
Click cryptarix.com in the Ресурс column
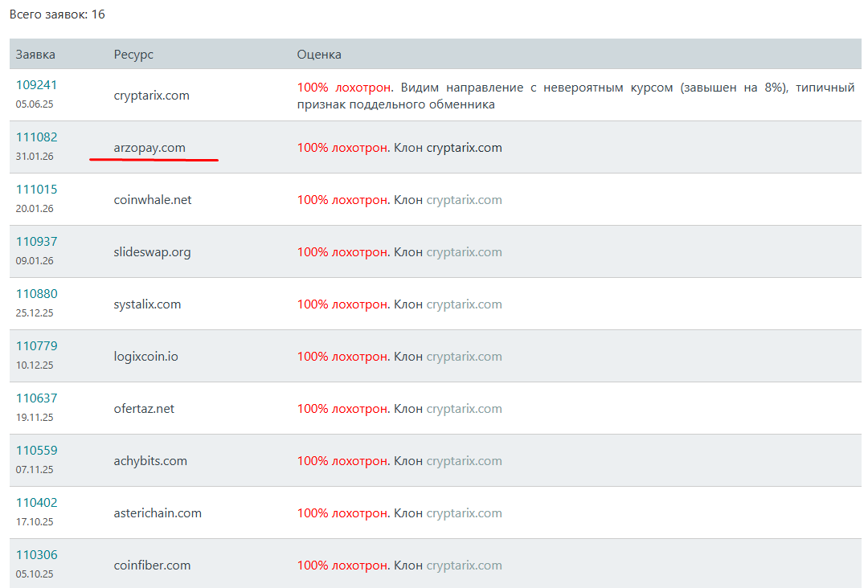(x=152, y=96)
